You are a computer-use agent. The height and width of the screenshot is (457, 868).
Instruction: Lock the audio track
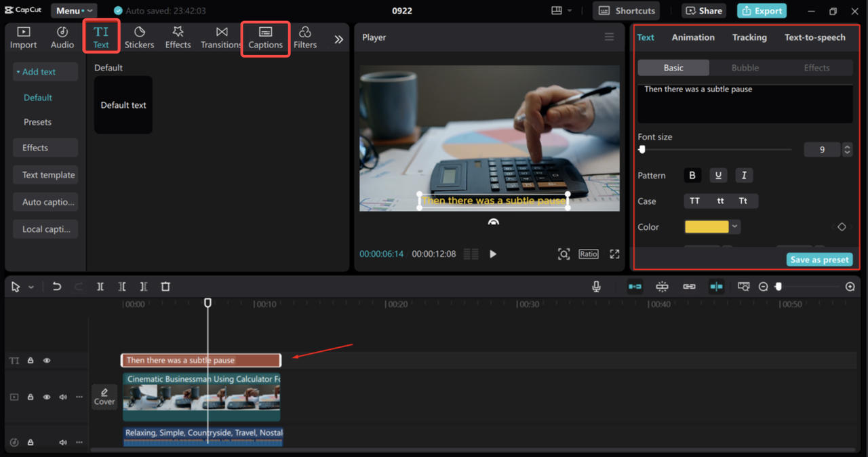tap(31, 442)
